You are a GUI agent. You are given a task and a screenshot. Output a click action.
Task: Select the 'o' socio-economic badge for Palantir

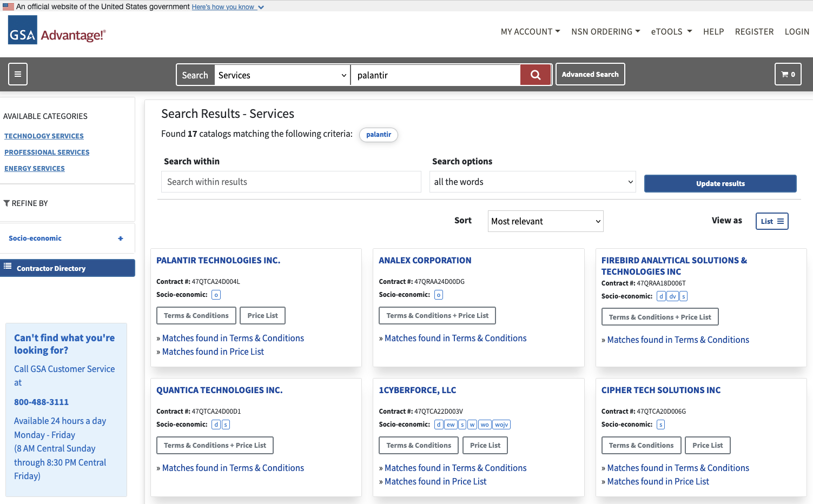[216, 294]
